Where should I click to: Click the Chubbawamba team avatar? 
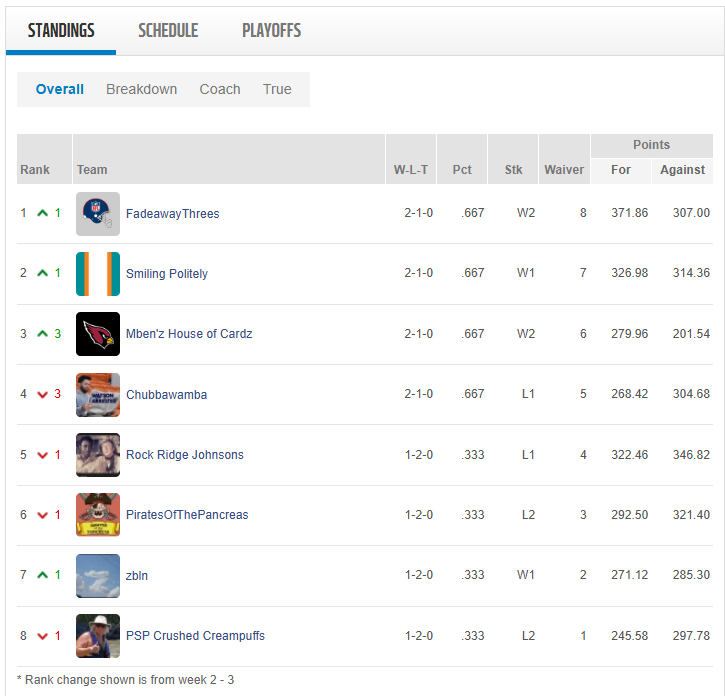98,395
